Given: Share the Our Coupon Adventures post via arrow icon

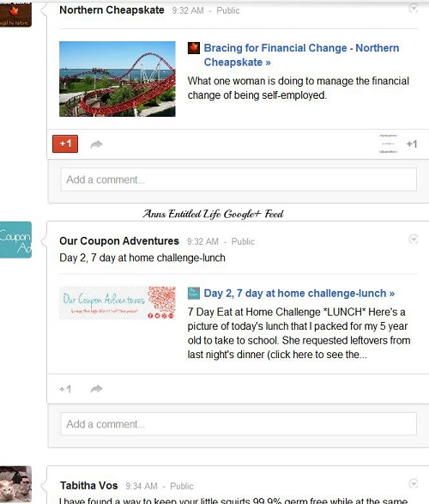Looking at the screenshot, I should pyautogui.click(x=96, y=389).
